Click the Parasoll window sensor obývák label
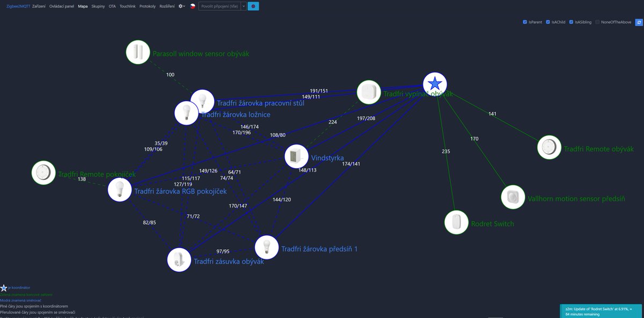 tap(201, 54)
